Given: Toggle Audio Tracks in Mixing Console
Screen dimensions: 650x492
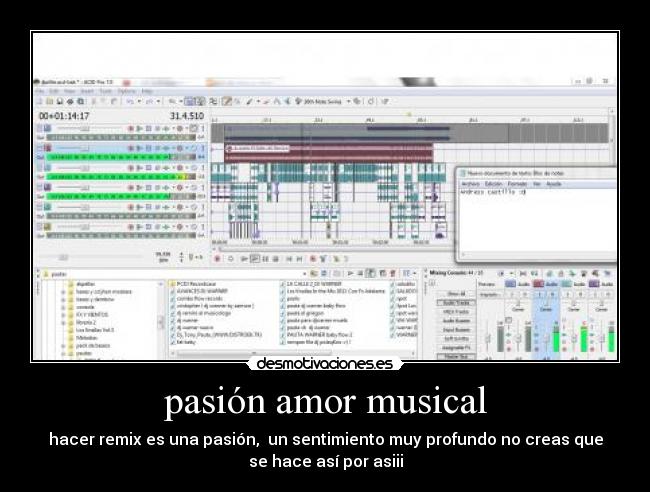Looking at the screenshot, I should click(x=456, y=303).
